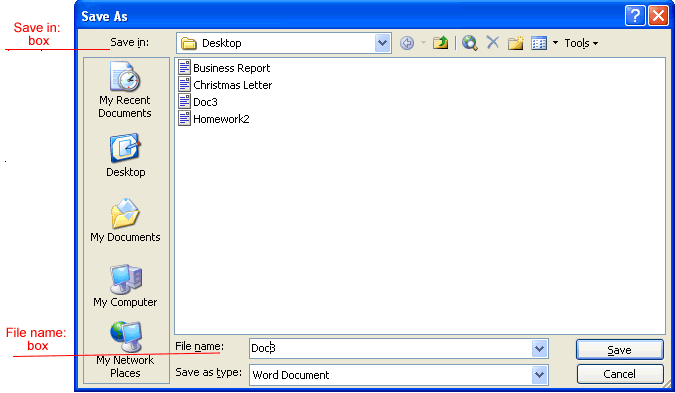Image resolution: width=675 pixels, height=393 pixels.
Task: Expand the Save in dropdown arrow
Action: point(382,43)
